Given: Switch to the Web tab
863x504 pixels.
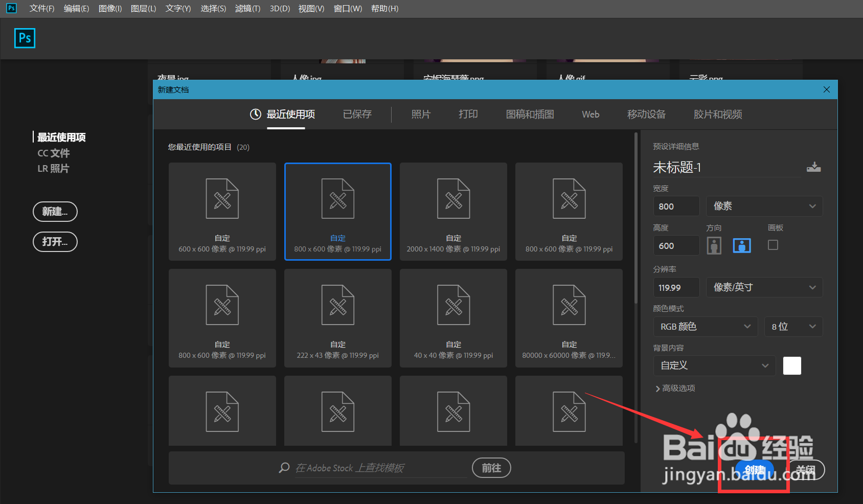Looking at the screenshot, I should click(x=591, y=114).
